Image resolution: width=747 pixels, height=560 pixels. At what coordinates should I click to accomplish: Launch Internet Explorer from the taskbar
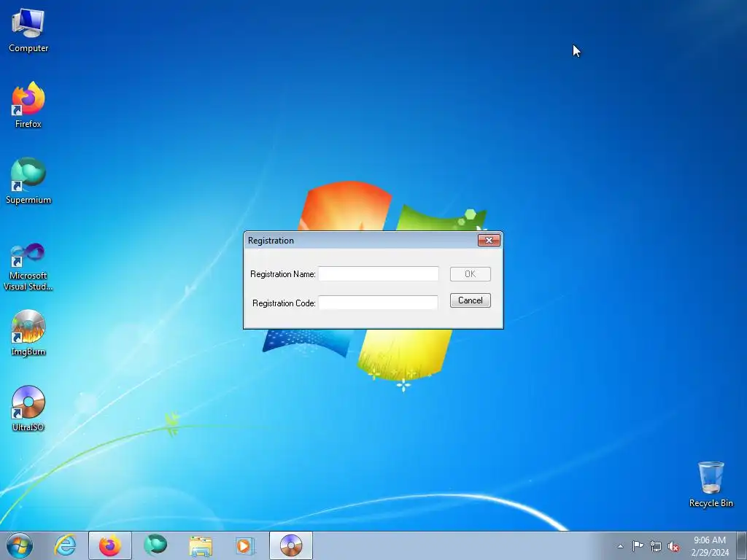coord(65,545)
